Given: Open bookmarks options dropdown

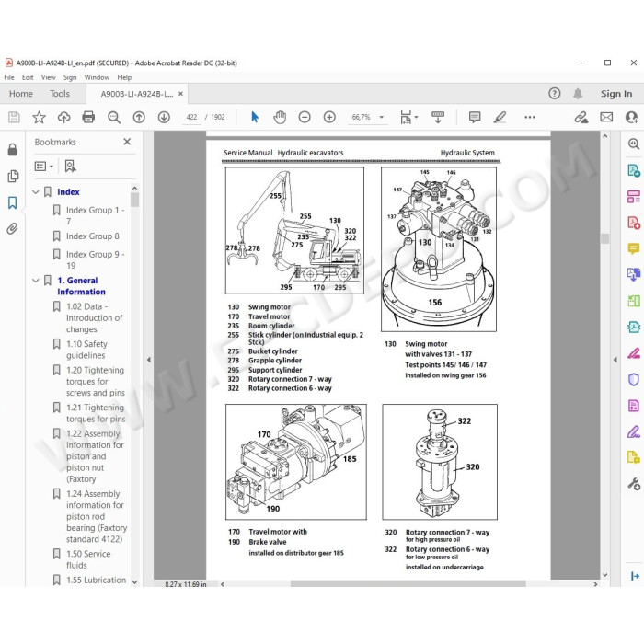Looking at the screenshot, I should [x=44, y=167].
